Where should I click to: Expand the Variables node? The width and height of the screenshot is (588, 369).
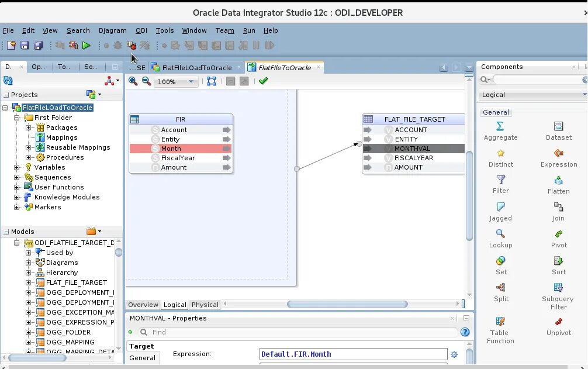click(16, 167)
